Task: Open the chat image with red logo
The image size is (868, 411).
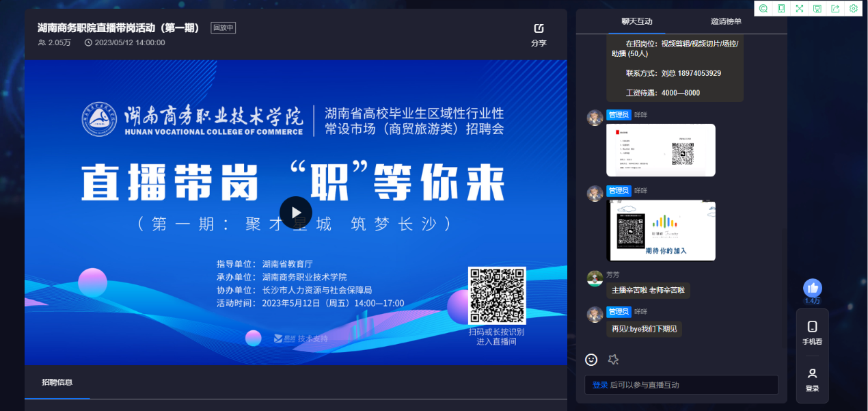Action: pyautogui.click(x=661, y=150)
